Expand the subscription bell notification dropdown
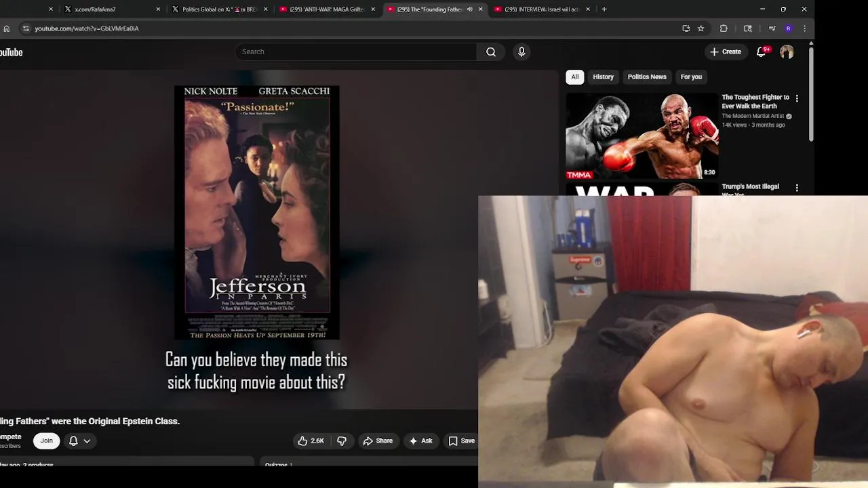868x488 pixels. [80, 441]
